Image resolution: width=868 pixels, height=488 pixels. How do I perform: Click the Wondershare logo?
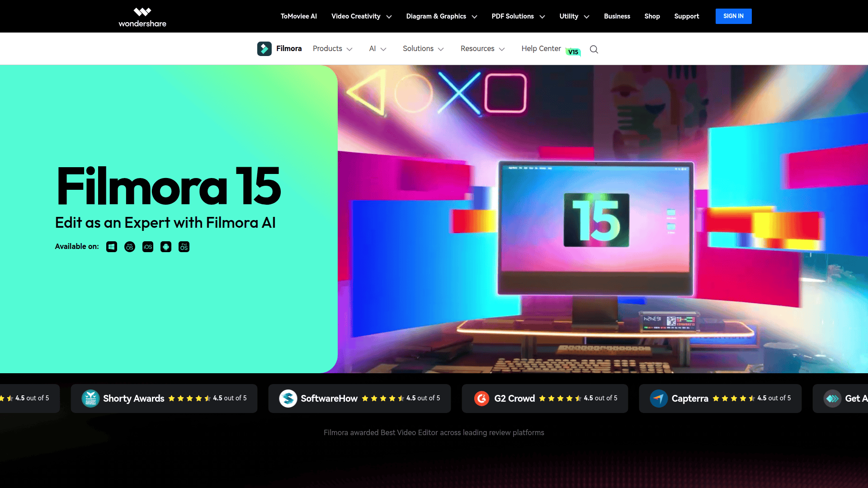point(142,17)
